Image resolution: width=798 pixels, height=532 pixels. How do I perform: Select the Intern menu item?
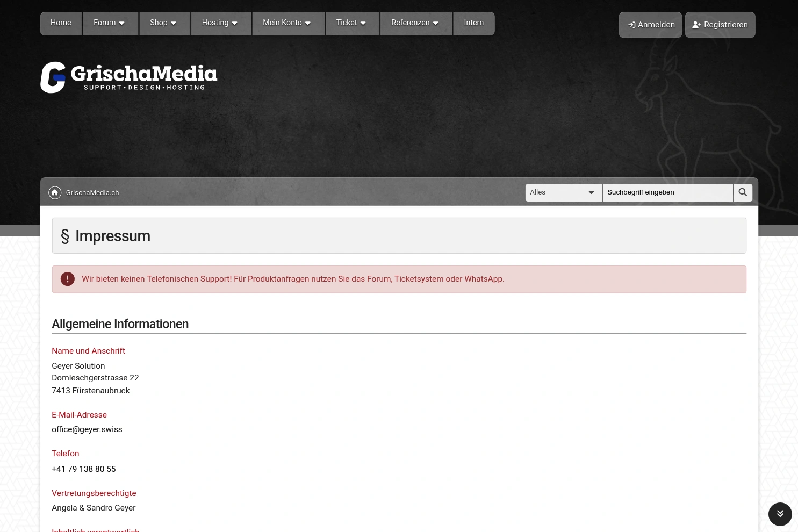(473, 23)
